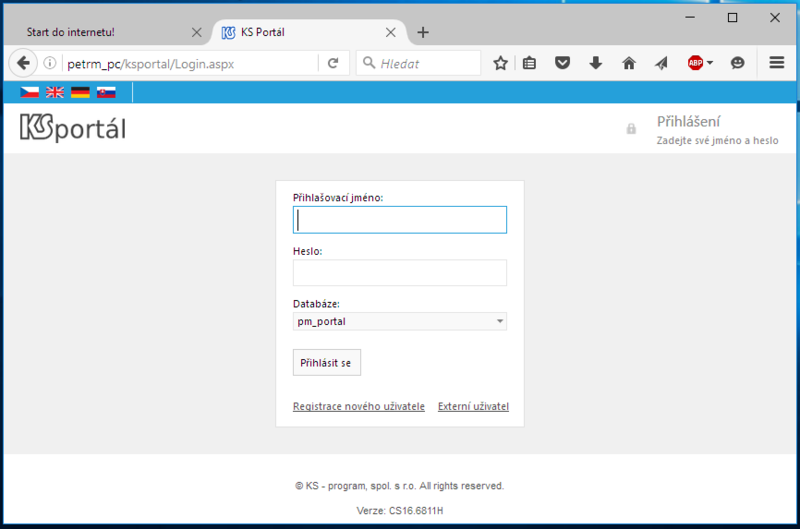The width and height of the screenshot is (800, 529).
Task: Open the Firefox hamburger menu
Action: (x=777, y=63)
